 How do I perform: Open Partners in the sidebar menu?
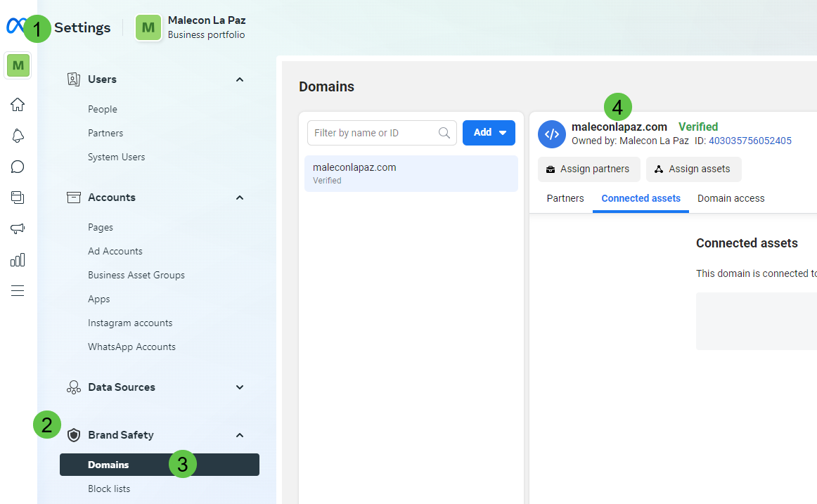(105, 134)
